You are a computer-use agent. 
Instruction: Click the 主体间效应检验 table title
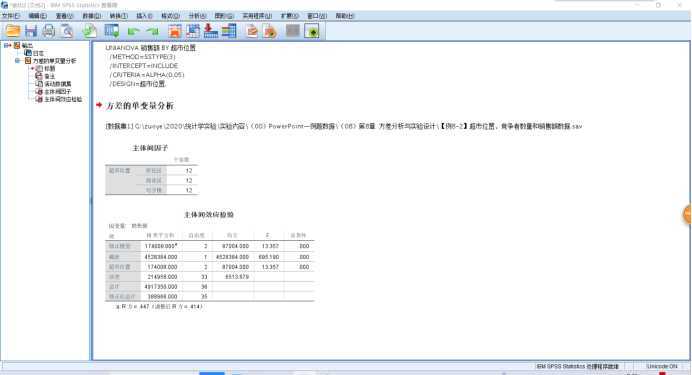209,215
